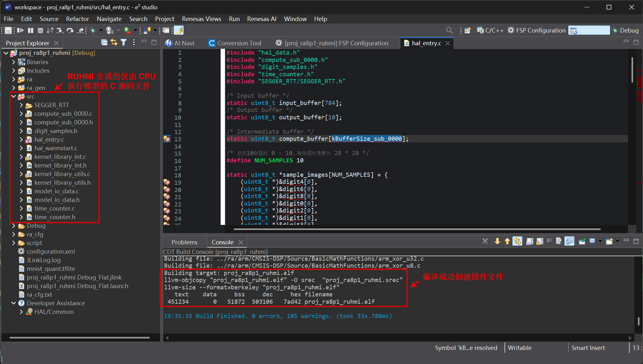Open the Search magnifier in the toolbar
The height and width of the screenshot is (364, 643).
click(x=449, y=30)
